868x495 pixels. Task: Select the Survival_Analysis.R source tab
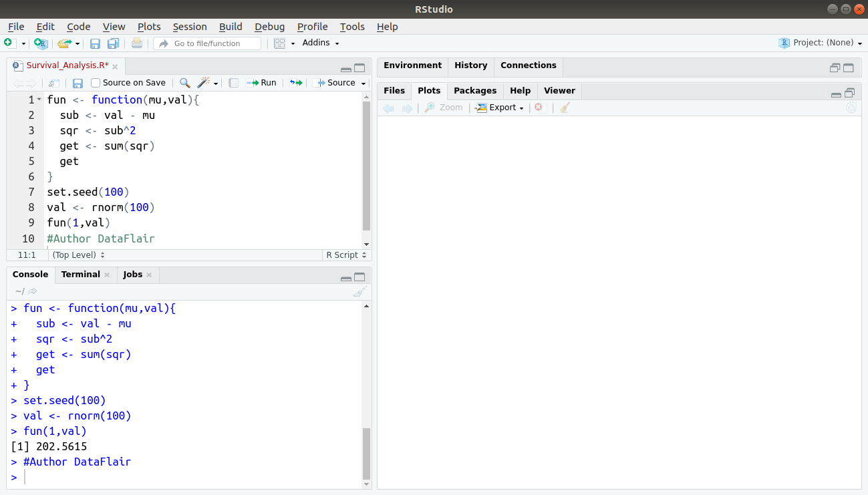67,65
